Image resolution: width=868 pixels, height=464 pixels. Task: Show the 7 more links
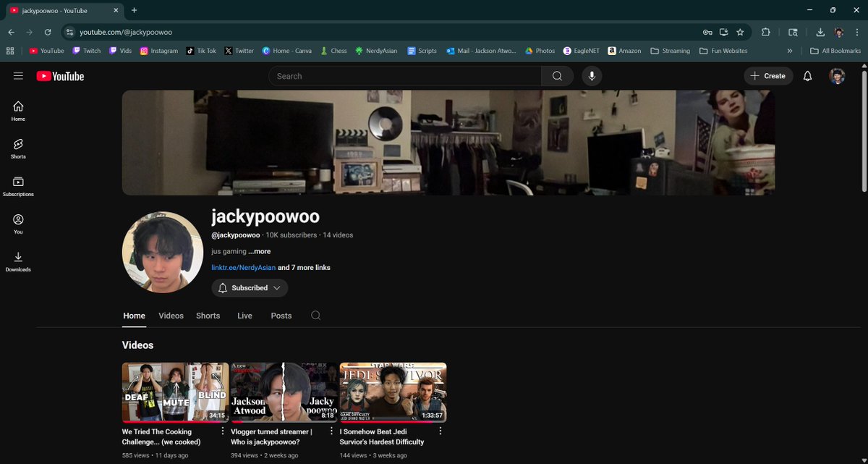tap(304, 267)
